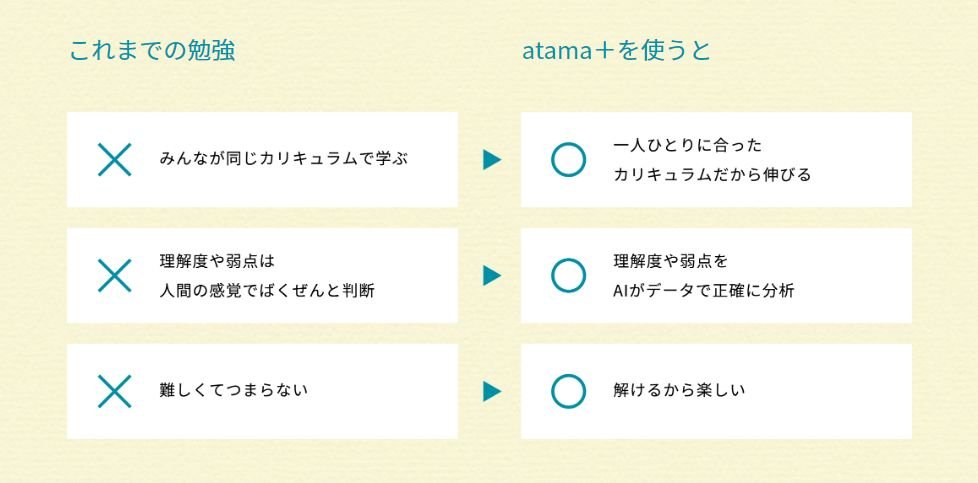The height and width of the screenshot is (483, 978).
Task: Click the circle icon beside 理解度や弱点を
Action: pos(568,275)
